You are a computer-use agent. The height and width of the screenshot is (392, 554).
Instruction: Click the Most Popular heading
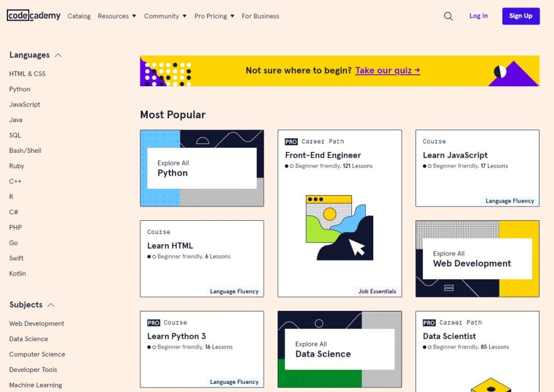[172, 115]
